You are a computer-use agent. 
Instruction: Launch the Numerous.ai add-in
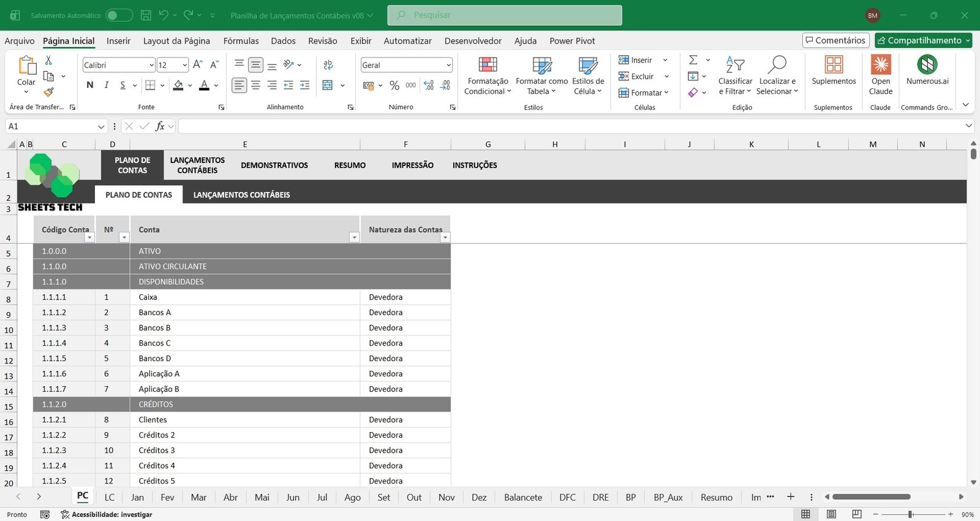pos(927,65)
